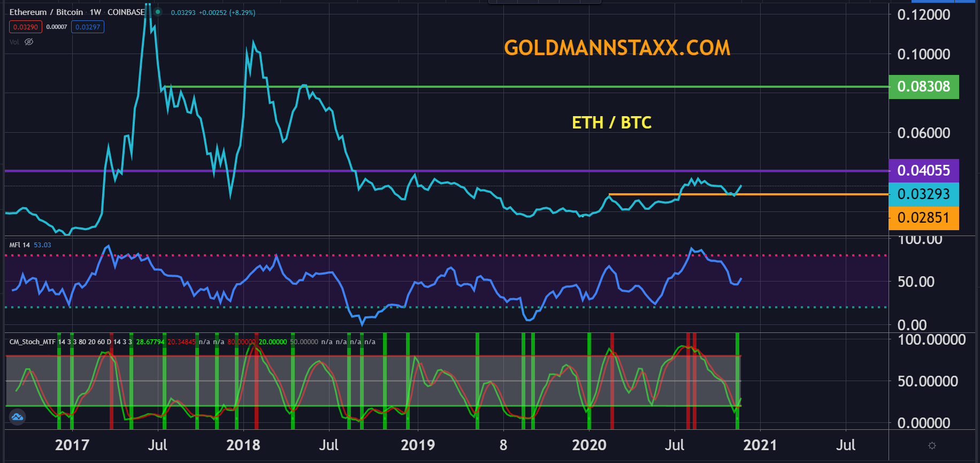Screen dimensions: 980x463
Task: Click the orange 0.02851 price label
Action: pos(923,218)
